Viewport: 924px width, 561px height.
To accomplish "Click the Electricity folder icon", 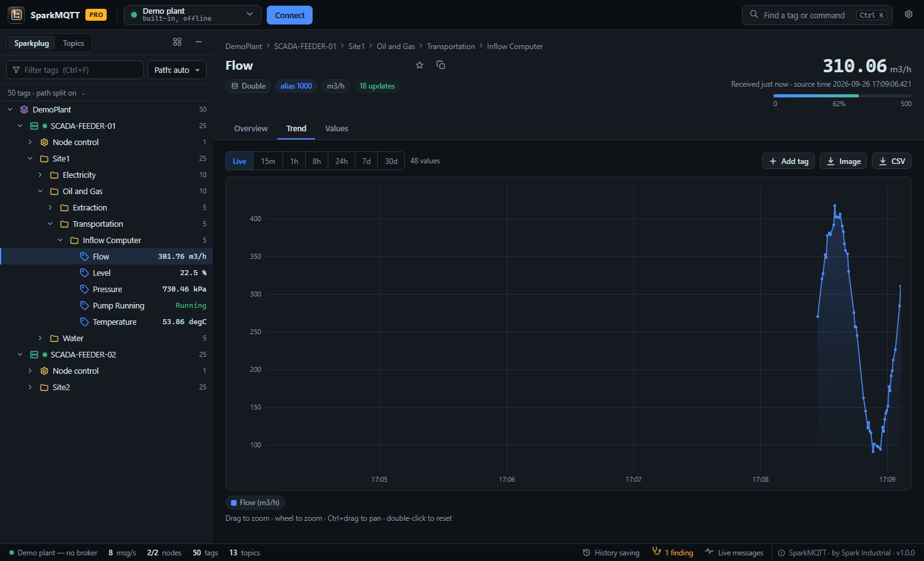I will [54, 175].
